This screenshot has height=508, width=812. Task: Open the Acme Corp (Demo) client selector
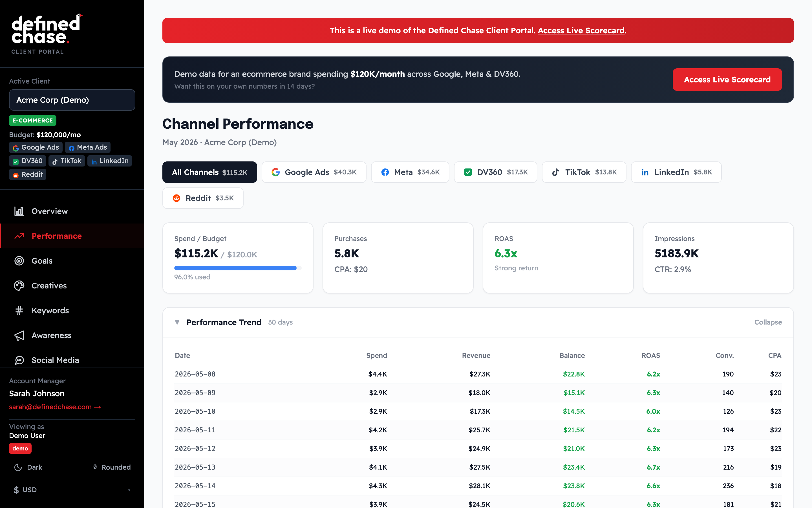click(72, 100)
